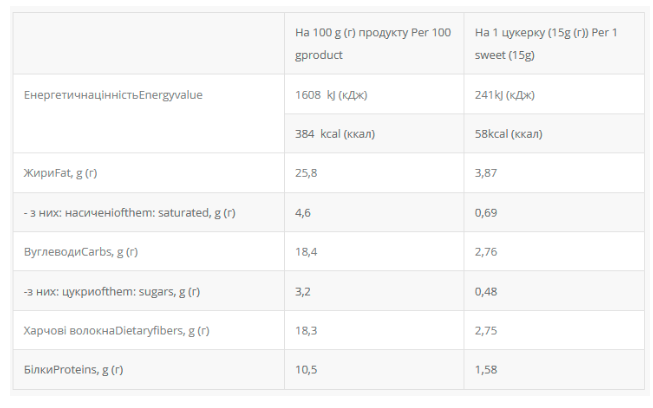The height and width of the screenshot is (408, 653).
Task: Click the 25,8 fat value
Action: tap(306, 173)
